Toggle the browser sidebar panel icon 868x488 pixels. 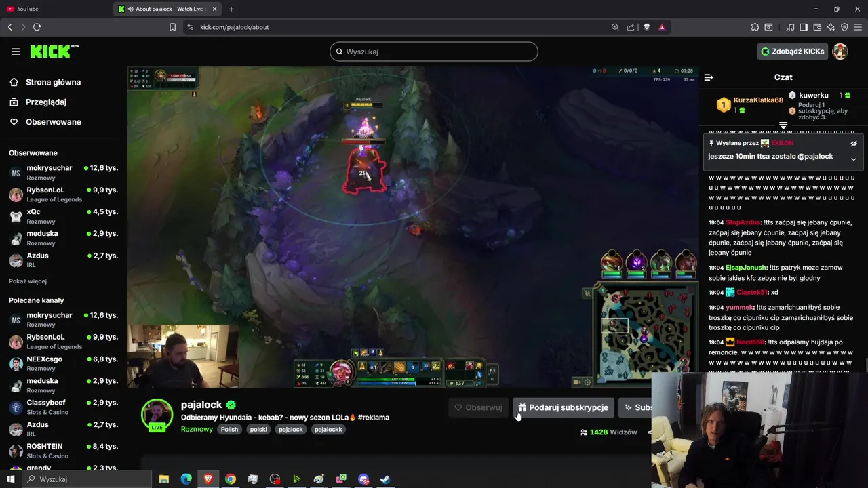804,27
